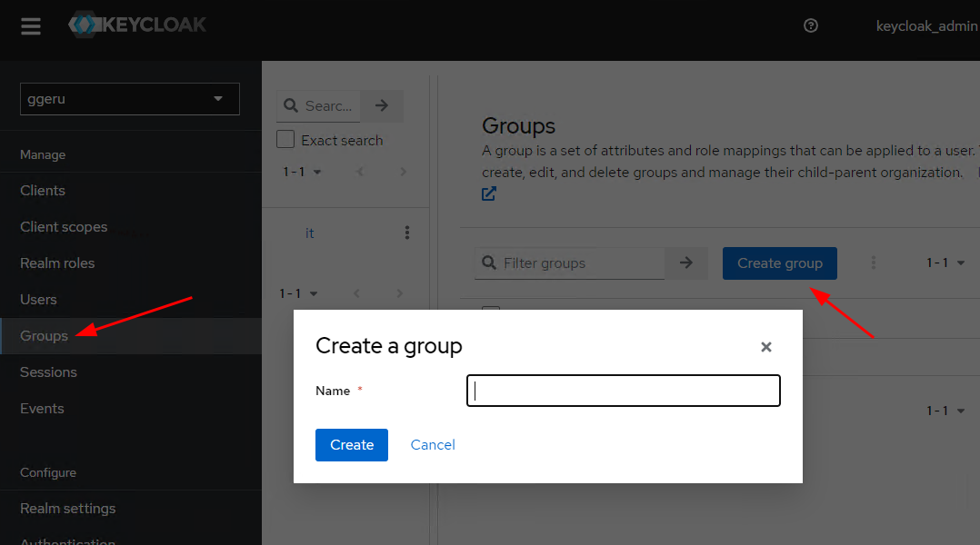Open the kebab menu for group it
This screenshot has height=545, width=980.
(x=406, y=233)
